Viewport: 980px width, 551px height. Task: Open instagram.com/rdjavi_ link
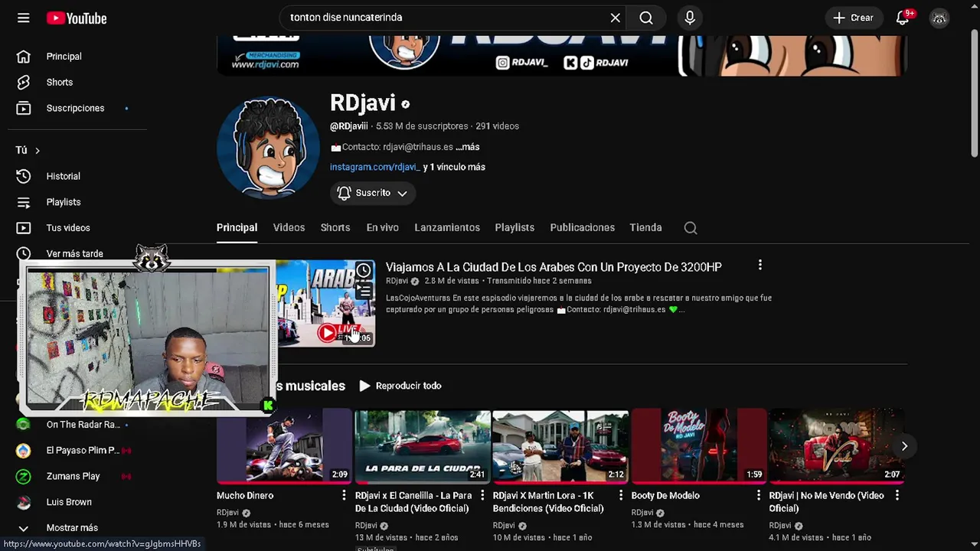(374, 167)
